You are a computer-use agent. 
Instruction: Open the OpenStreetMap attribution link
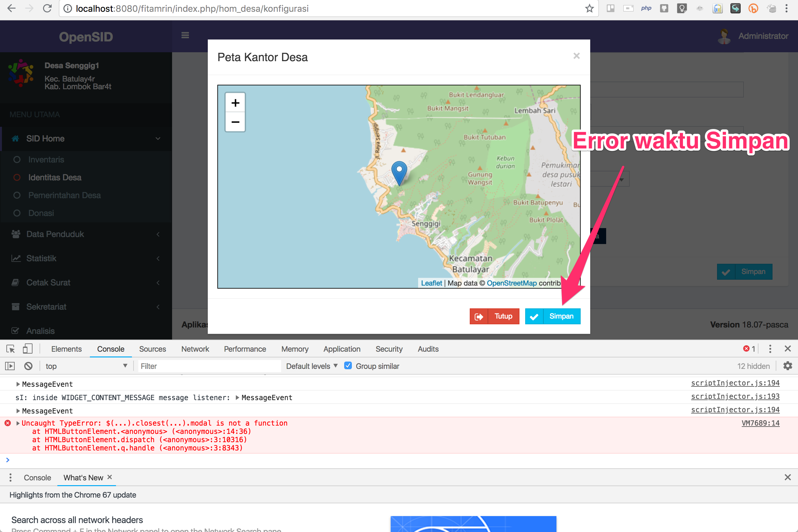512,283
